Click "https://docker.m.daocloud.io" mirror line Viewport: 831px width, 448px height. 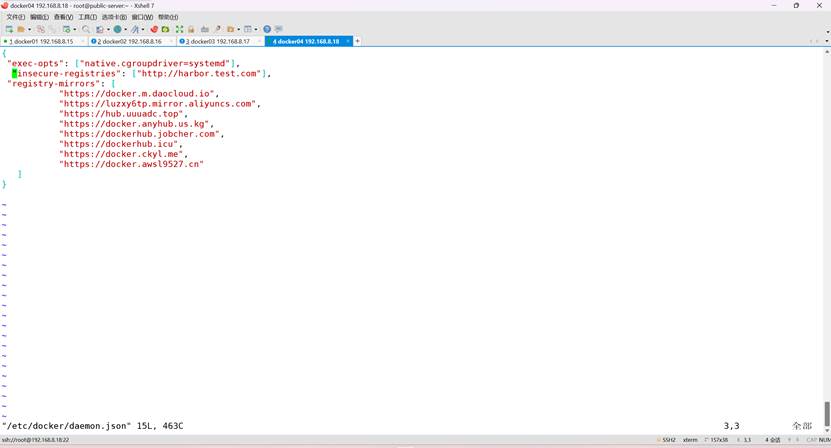pos(137,94)
